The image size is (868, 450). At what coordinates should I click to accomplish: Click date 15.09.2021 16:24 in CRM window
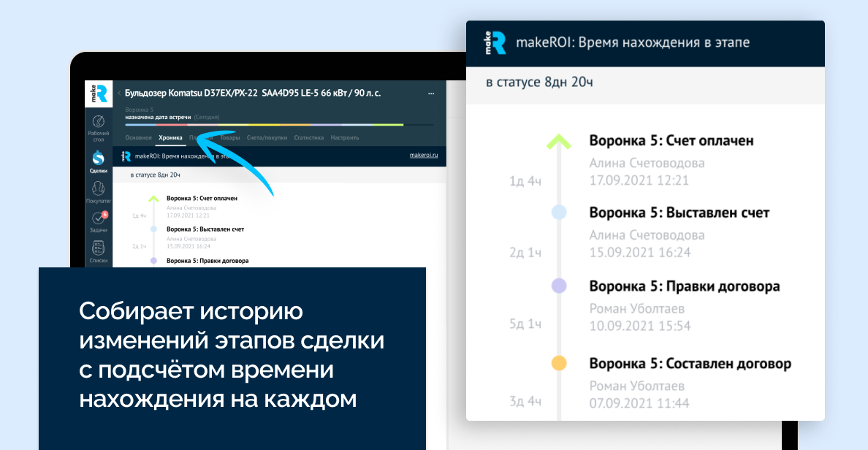(x=189, y=246)
